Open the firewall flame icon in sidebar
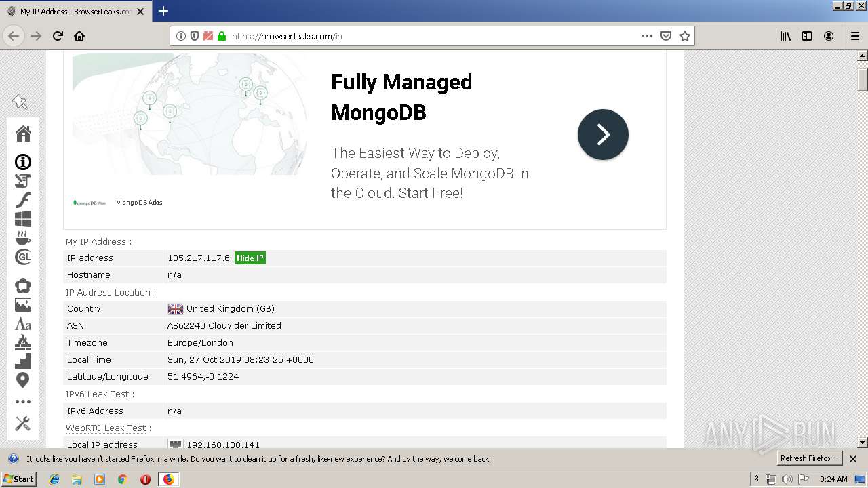The width and height of the screenshot is (868, 488). (x=23, y=342)
